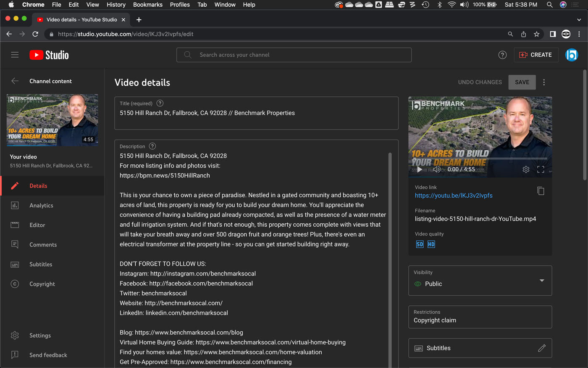The image size is (588, 368).
Task: Open the Subtitles card on the right
Action: click(x=480, y=348)
